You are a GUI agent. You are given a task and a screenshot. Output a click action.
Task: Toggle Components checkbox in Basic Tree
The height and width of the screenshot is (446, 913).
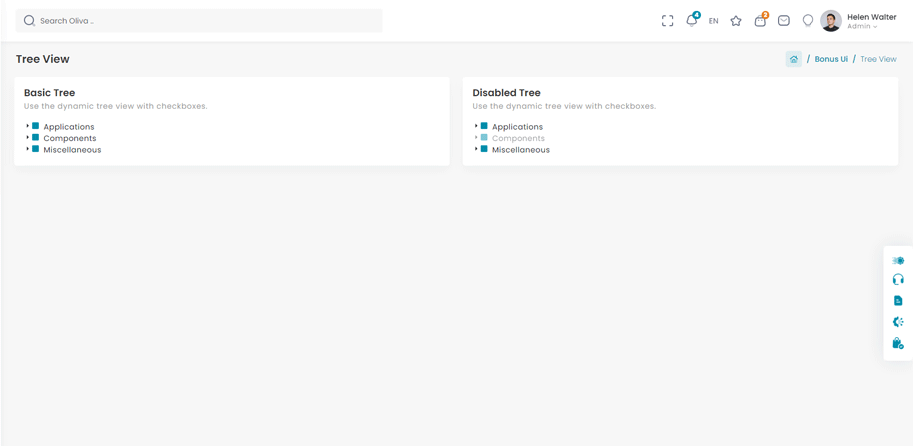point(36,138)
